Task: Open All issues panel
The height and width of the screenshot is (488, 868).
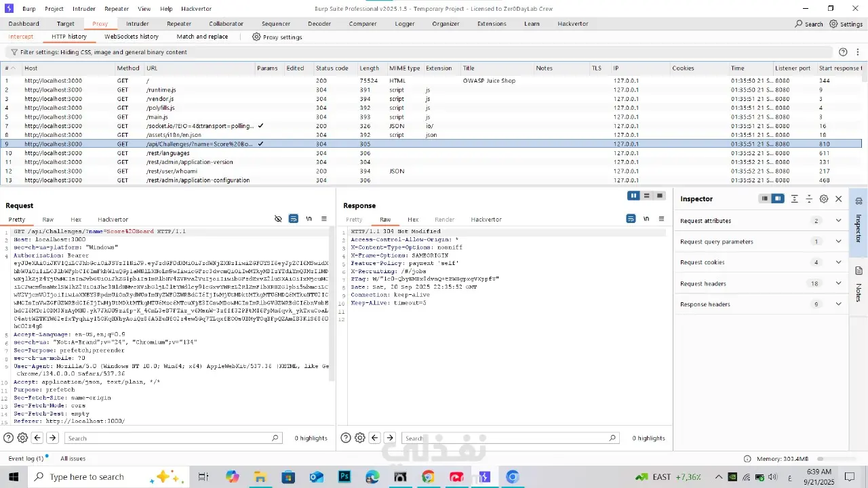Action: click(x=73, y=459)
